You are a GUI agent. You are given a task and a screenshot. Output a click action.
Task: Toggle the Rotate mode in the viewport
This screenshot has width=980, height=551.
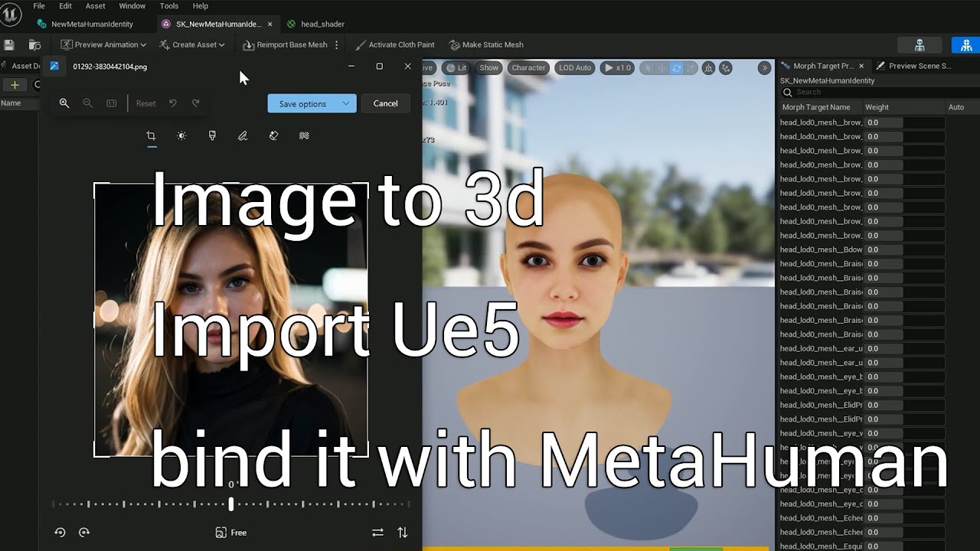[677, 68]
